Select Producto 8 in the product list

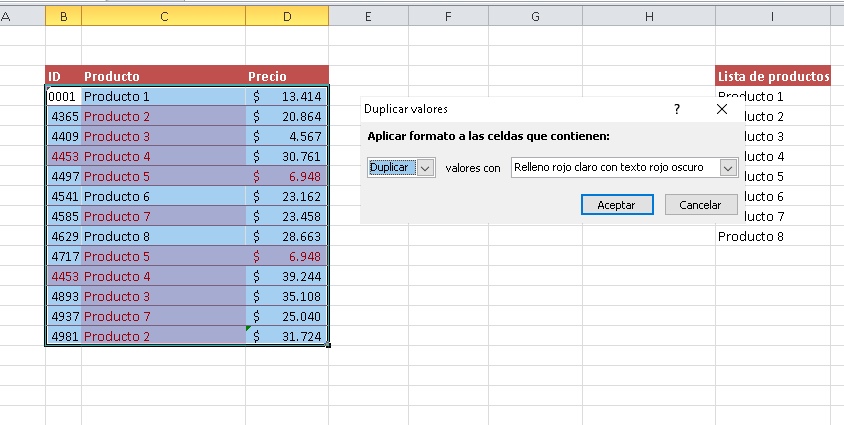(x=750, y=237)
